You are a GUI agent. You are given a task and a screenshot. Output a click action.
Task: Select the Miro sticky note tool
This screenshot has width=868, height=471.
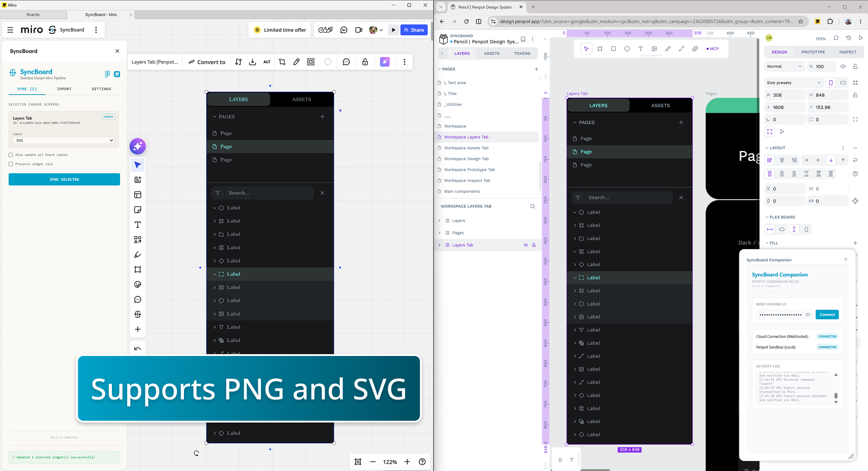pos(138,210)
